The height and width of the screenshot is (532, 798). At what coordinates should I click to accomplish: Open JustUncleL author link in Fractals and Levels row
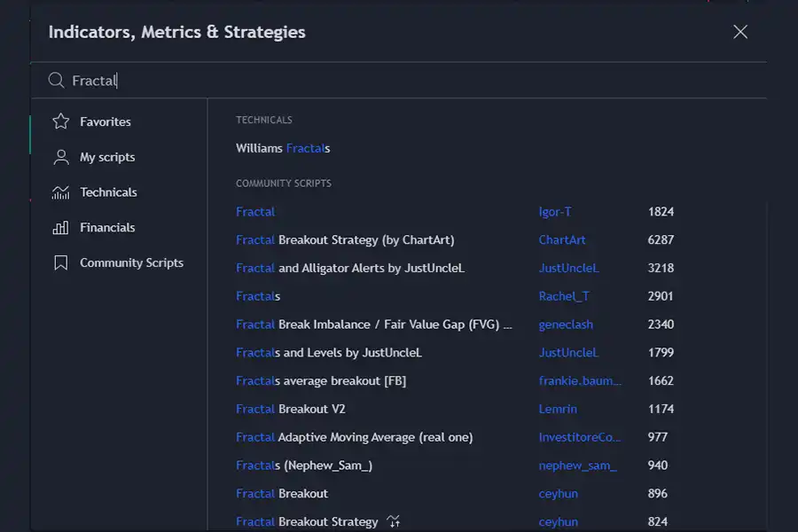point(568,352)
